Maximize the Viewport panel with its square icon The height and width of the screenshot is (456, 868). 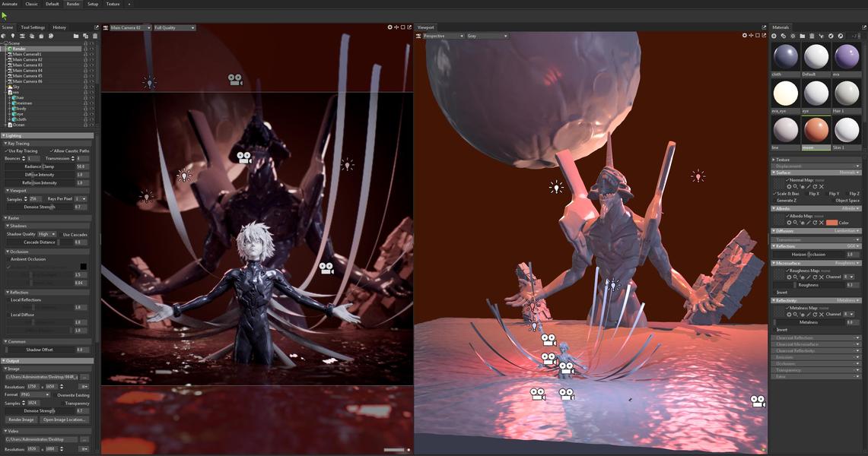point(758,36)
